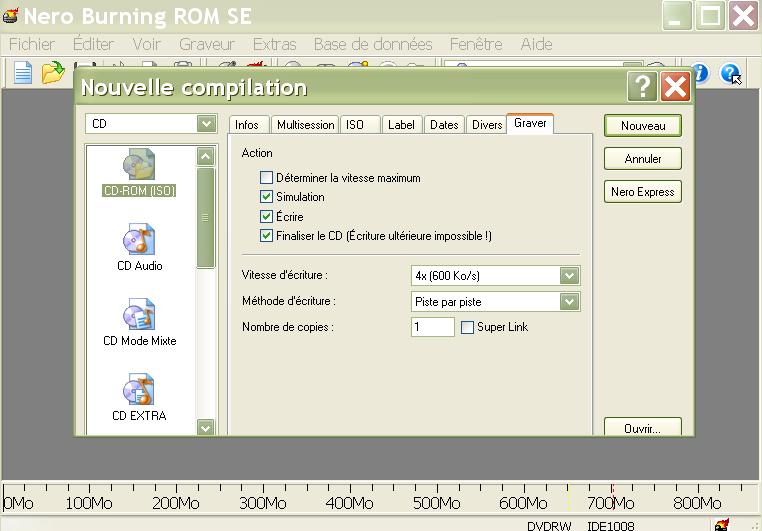The image size is (762, 531).
Task: Select the CD Mode Mixte compilation type
Action: 139,322
